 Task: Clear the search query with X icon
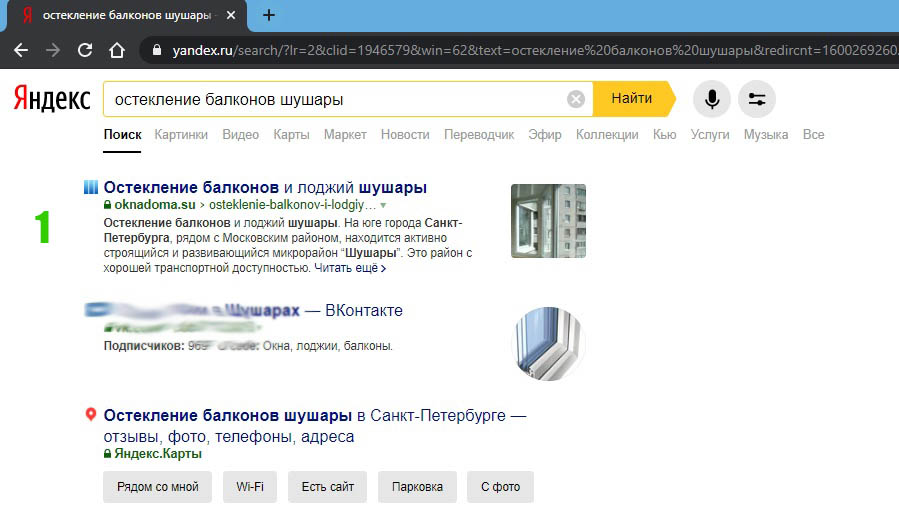[x=576, y=99]
